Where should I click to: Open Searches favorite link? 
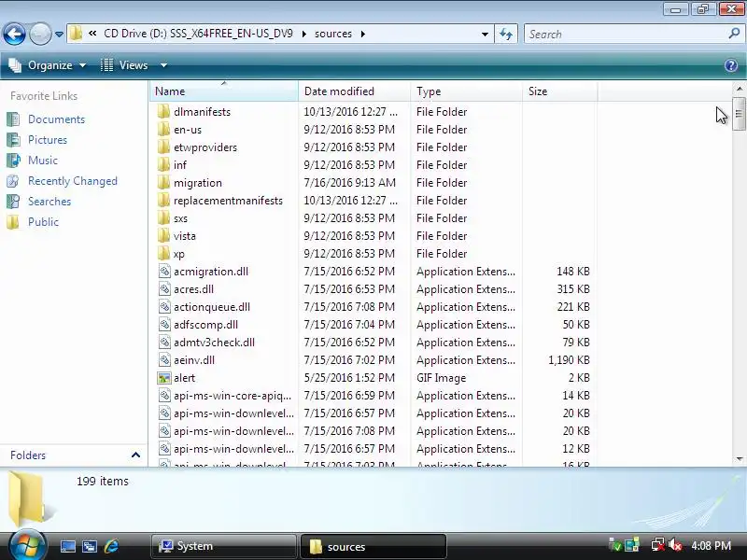pos(49,202)
